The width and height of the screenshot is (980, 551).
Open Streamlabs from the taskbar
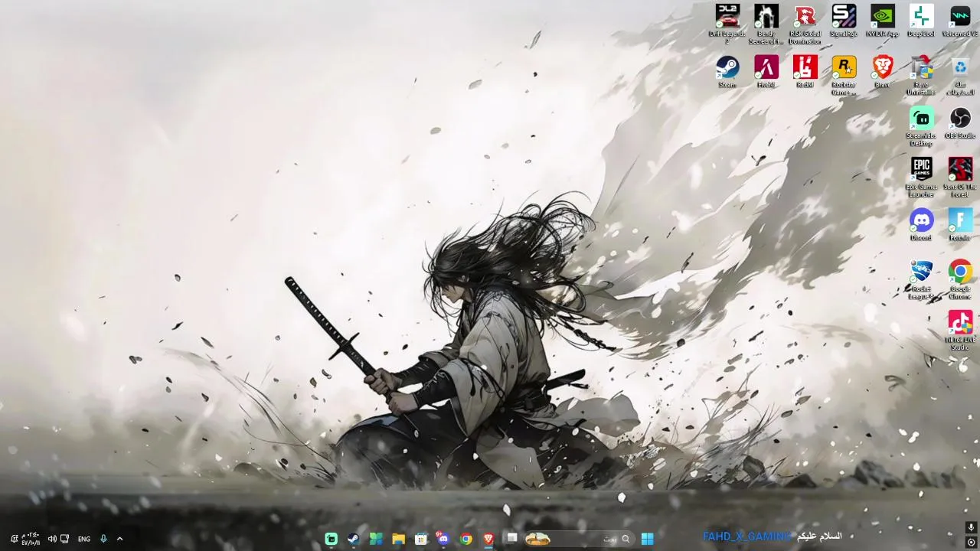(331, 539)
